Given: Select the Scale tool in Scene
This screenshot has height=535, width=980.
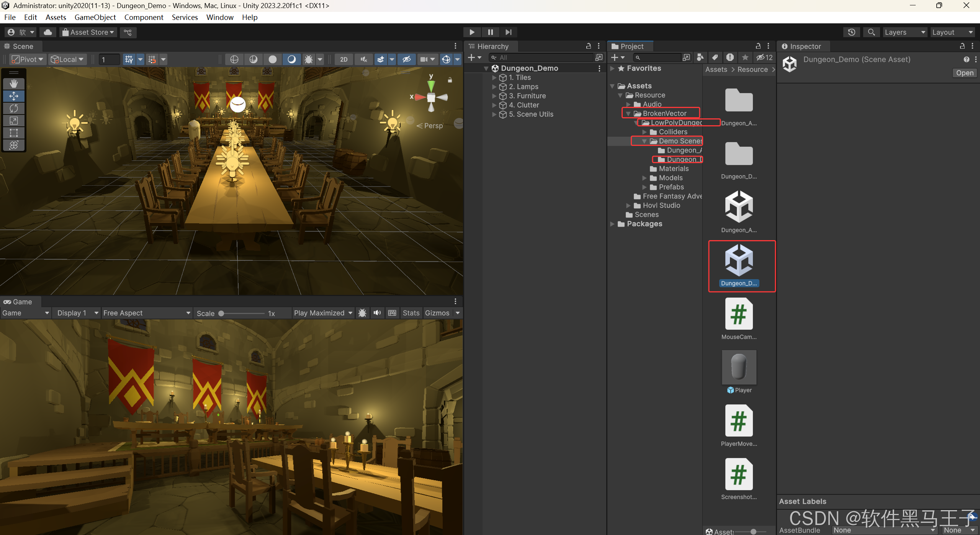Looking at the screenshot, I should (14, 121).
